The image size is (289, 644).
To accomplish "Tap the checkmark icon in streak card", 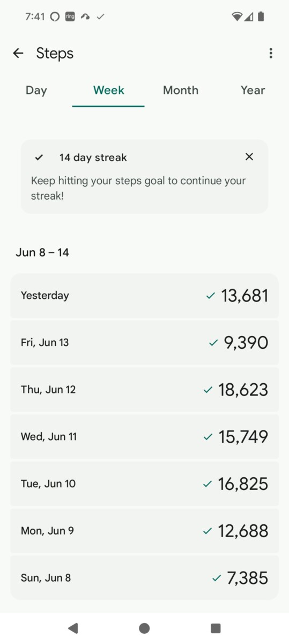I will [x=39, y=158].
